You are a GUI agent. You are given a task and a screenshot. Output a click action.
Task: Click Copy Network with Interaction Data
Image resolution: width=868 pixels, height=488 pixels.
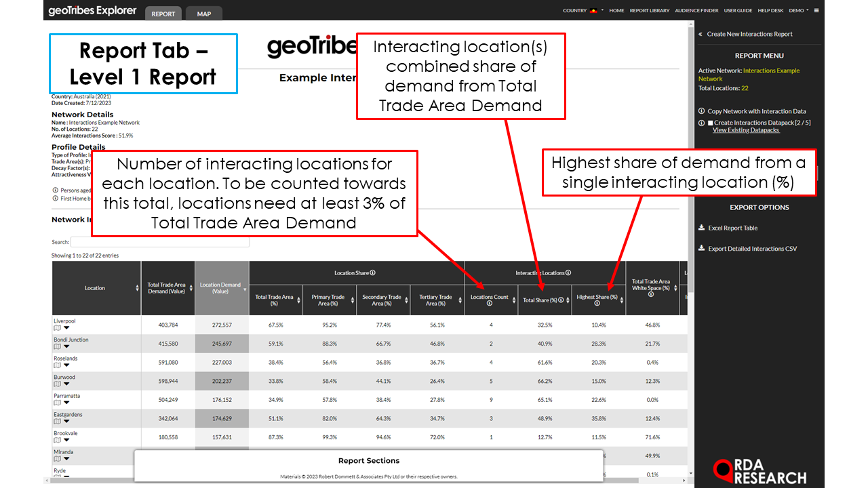pos(756,111)
